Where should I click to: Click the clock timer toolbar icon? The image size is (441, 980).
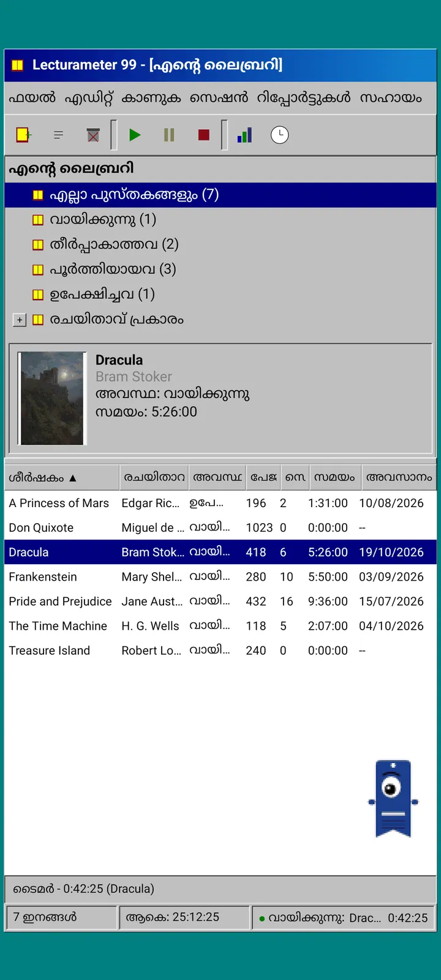pos(280,135)
